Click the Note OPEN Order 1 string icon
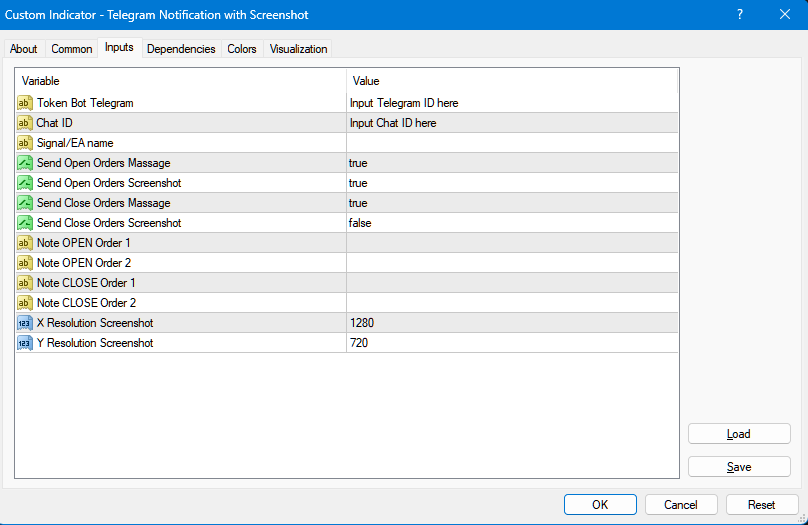 coord(25,243)
